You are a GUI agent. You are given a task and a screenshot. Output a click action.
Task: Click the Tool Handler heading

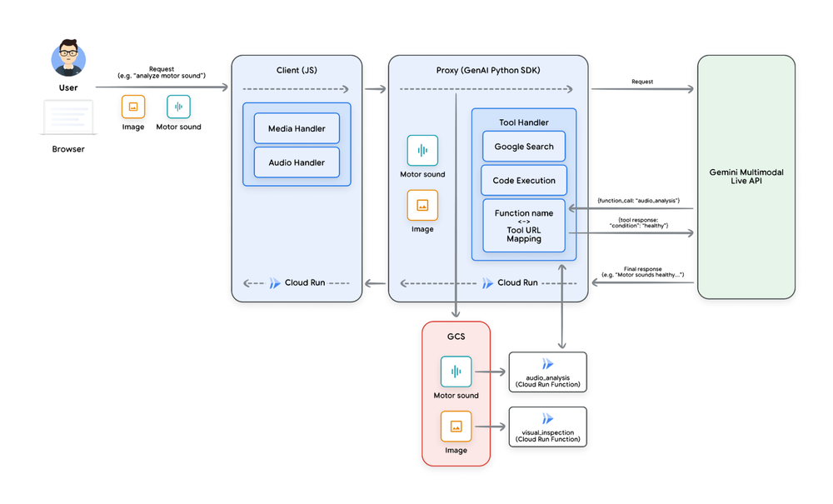tap(524, 122)
